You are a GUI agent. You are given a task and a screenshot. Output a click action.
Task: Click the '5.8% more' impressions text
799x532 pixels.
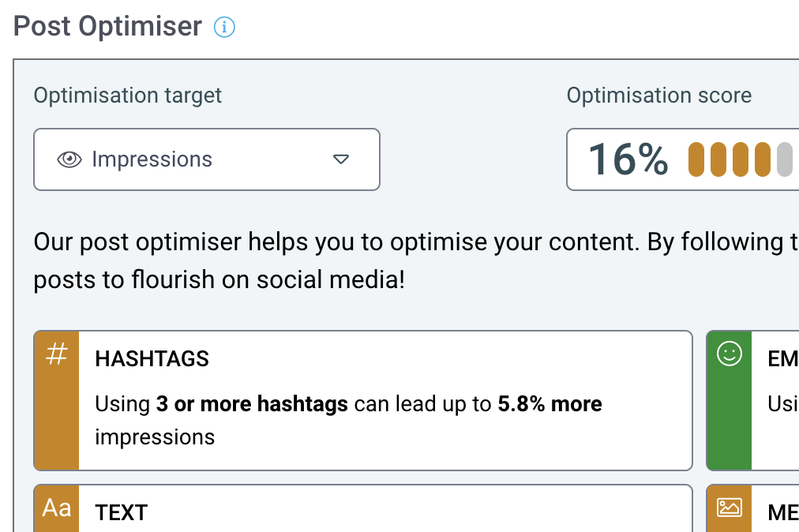(x=550, y=404)
